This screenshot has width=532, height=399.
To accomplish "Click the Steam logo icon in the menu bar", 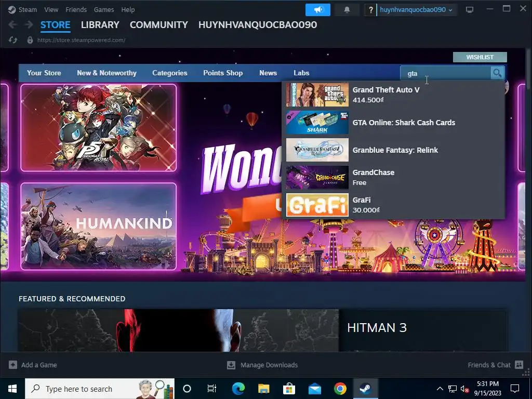I will click(x=12, y=10).
